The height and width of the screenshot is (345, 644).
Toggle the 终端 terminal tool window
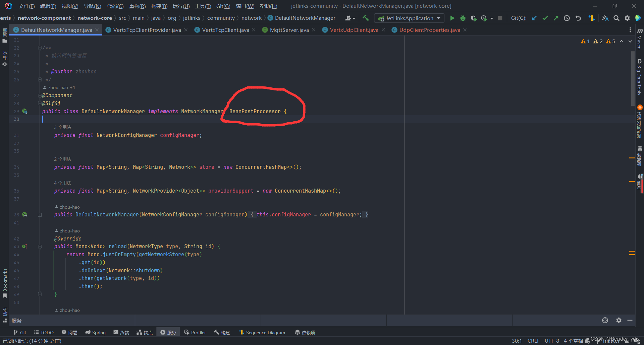121,332
